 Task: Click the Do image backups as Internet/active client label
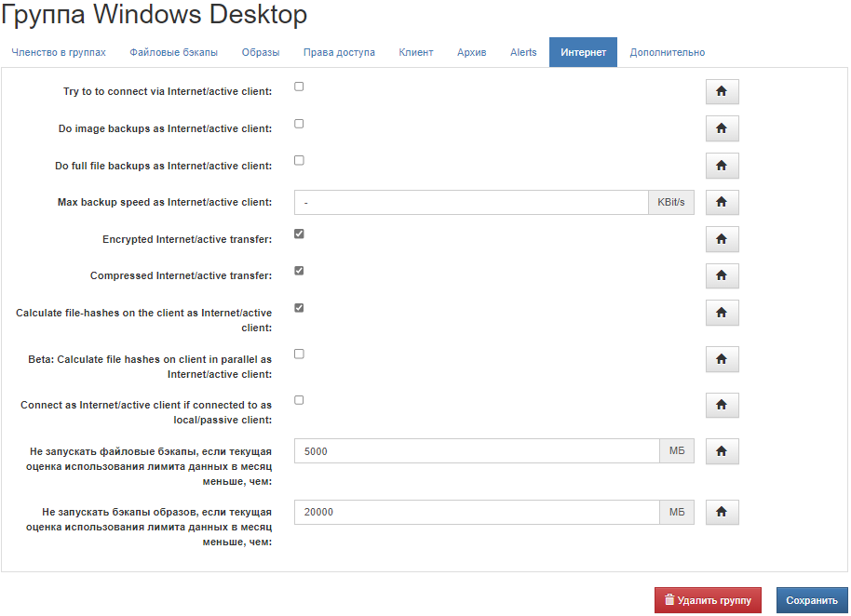166,128
